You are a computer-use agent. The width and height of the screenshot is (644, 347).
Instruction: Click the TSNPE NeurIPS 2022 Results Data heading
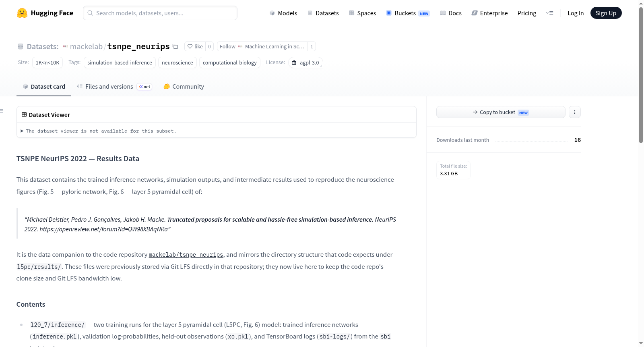78,159
